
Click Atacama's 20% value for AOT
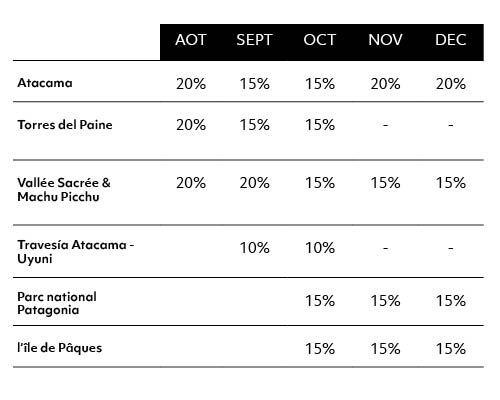click(x=191, y=84)
